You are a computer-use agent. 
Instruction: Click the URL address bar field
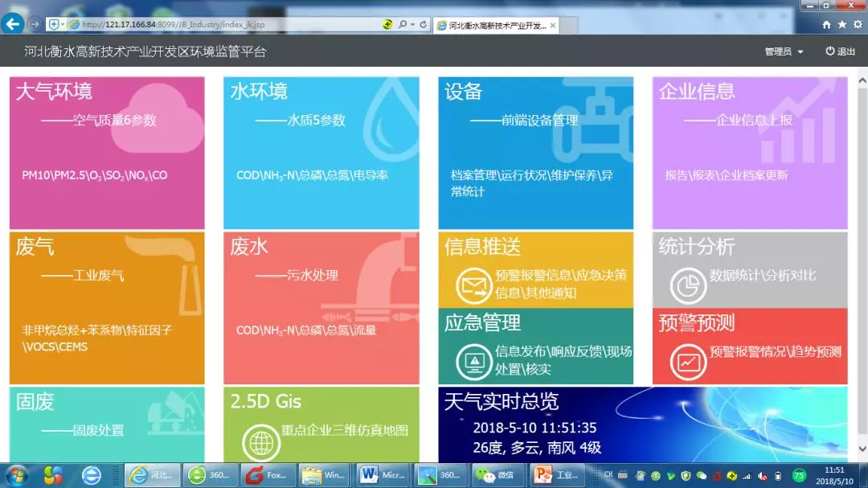(225, 25)
